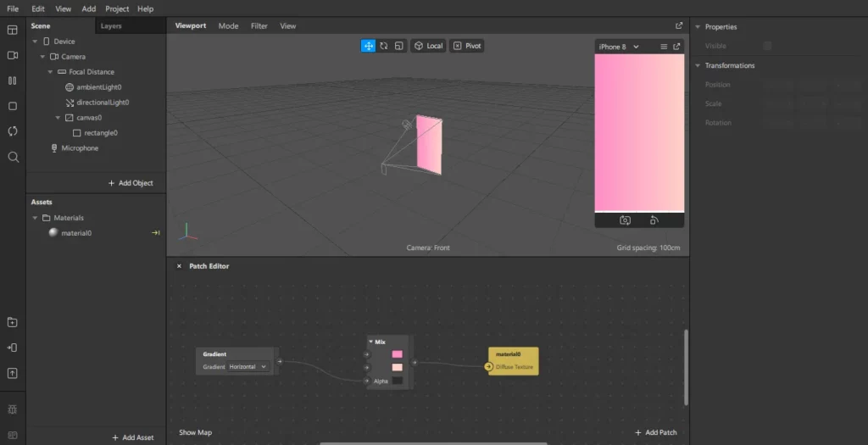The image size is (868, 445).
Task: Click the add folder icon in left sidebar
Action: [x=13, y=322]
